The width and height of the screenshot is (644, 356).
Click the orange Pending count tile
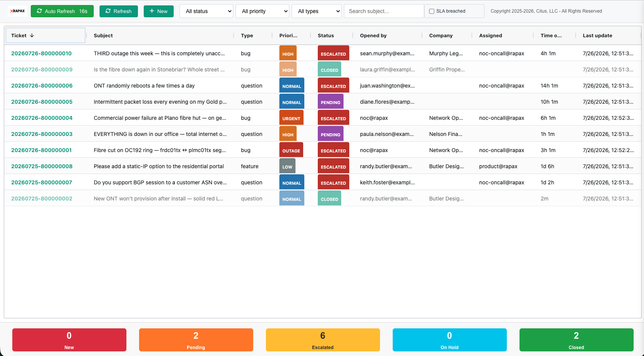click(196, 340)
